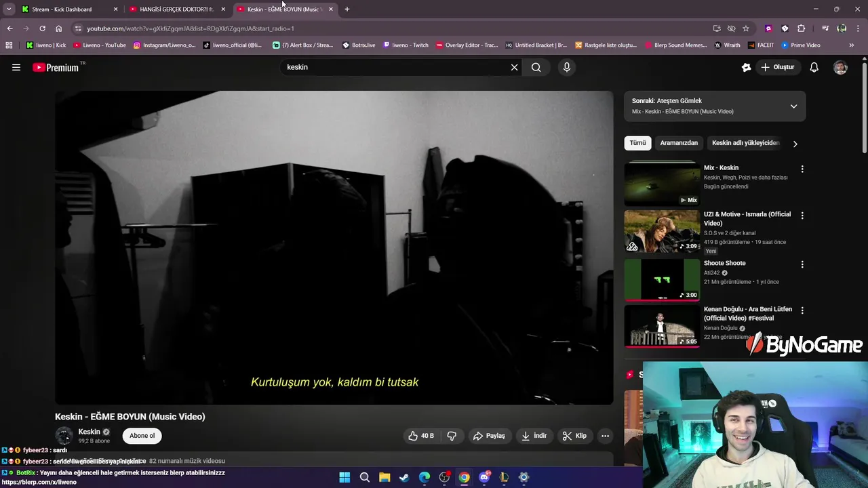
Task: Create a clip with the Klip button
Action: pos(574,436)
